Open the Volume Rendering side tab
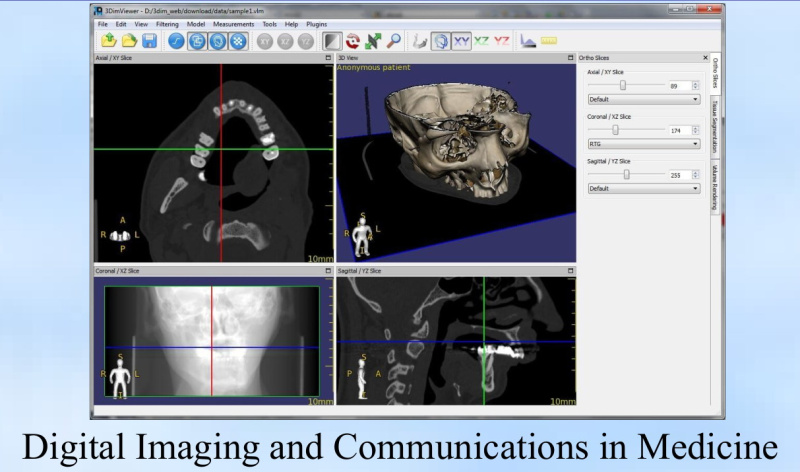 (x=716, y=186)
